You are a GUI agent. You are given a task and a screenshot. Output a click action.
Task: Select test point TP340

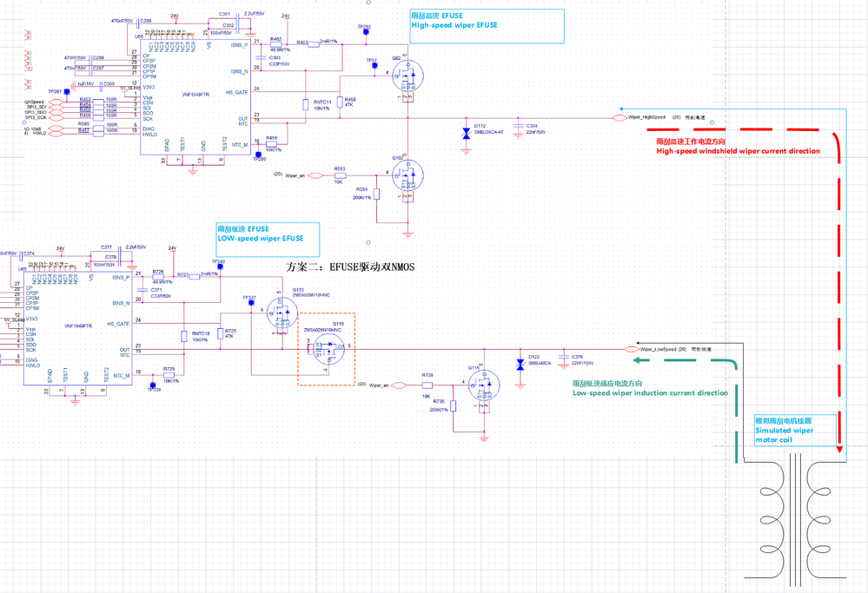pos(220,267)
